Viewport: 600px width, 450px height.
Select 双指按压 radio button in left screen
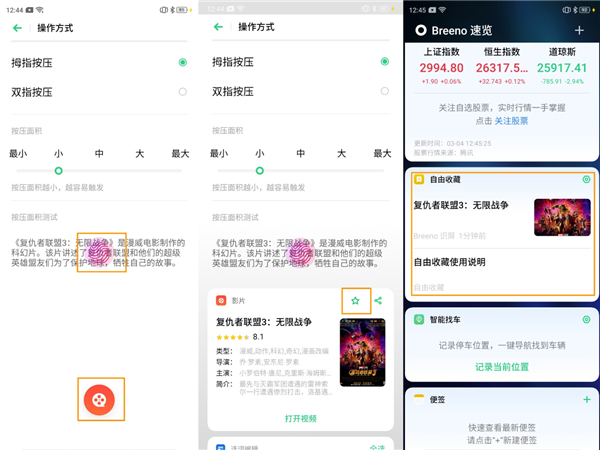(x=182, y=91)
